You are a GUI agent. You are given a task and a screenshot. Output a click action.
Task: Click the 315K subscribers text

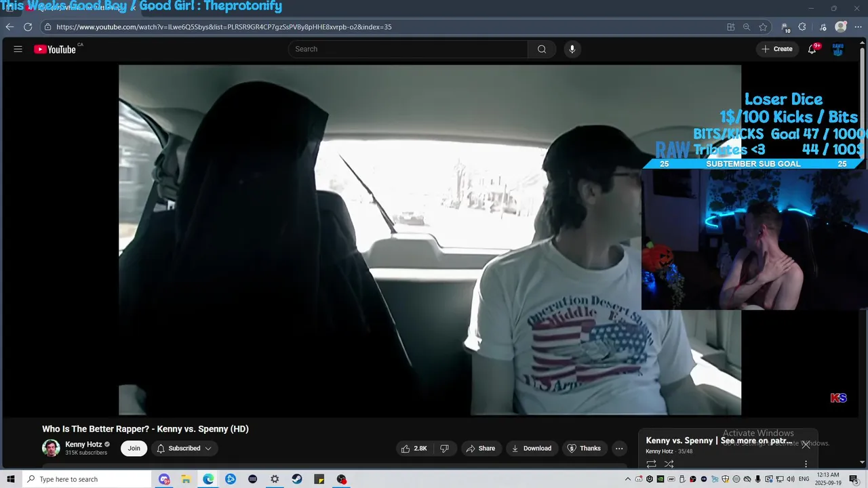point(86,453)
